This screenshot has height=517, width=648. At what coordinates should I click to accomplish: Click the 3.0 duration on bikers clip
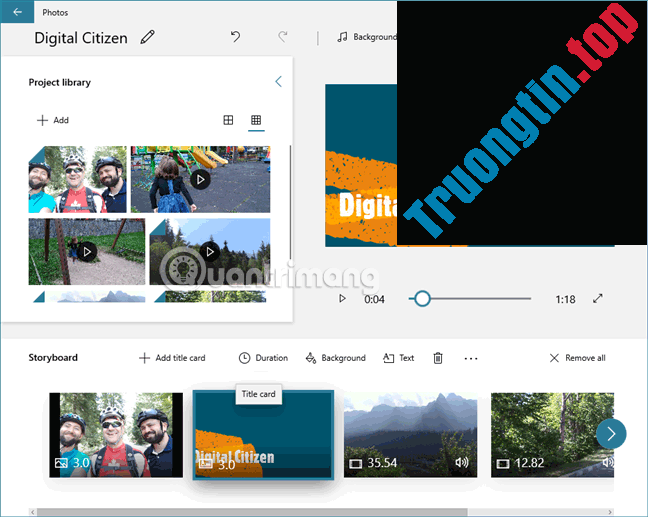tap(81, 462)
